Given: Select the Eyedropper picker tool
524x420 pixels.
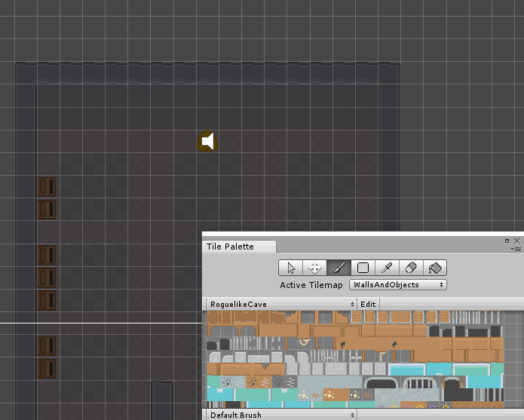Looking at the screenshot, I should (x=387, y=268).
